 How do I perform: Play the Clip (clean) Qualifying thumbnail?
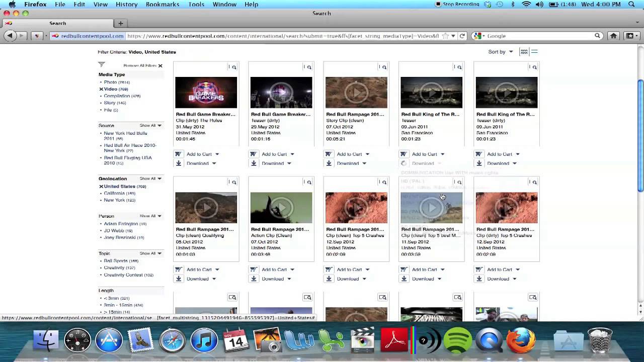pos(206,208)
